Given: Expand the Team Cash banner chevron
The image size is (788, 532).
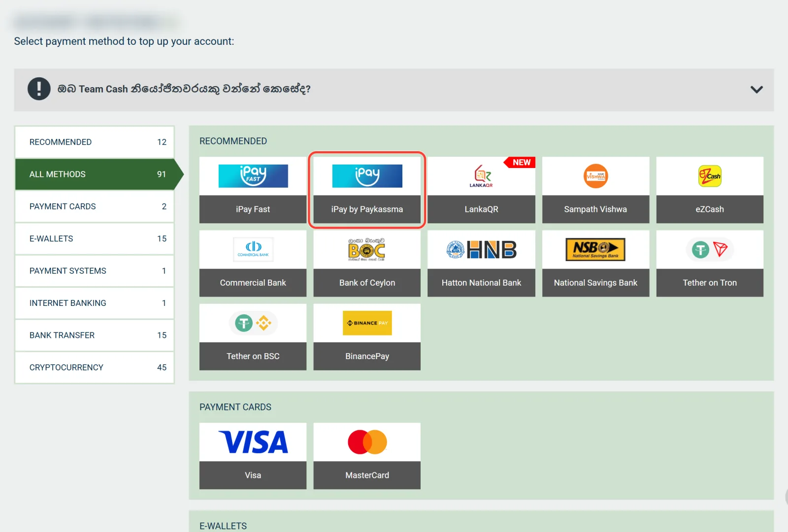Looking at the screenshot, I should [x=756, y=90].
